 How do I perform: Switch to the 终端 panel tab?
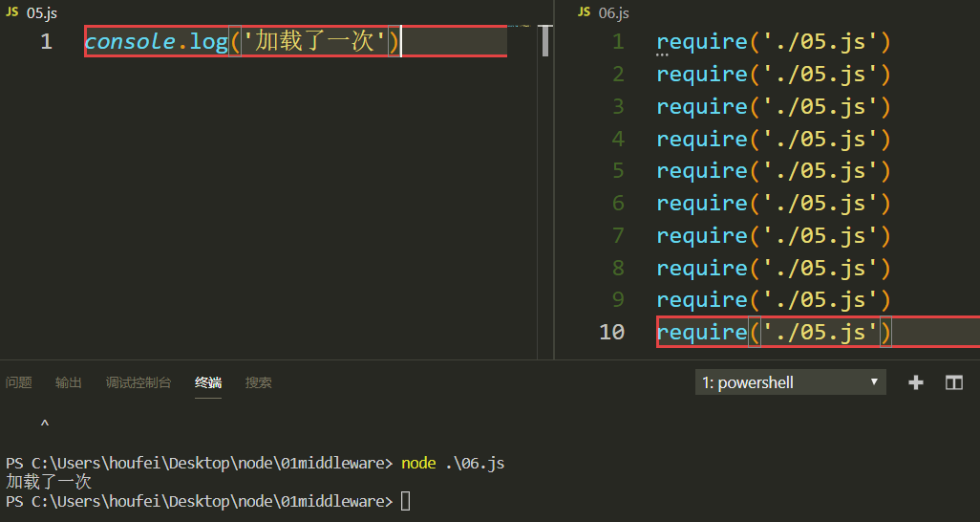208,382
